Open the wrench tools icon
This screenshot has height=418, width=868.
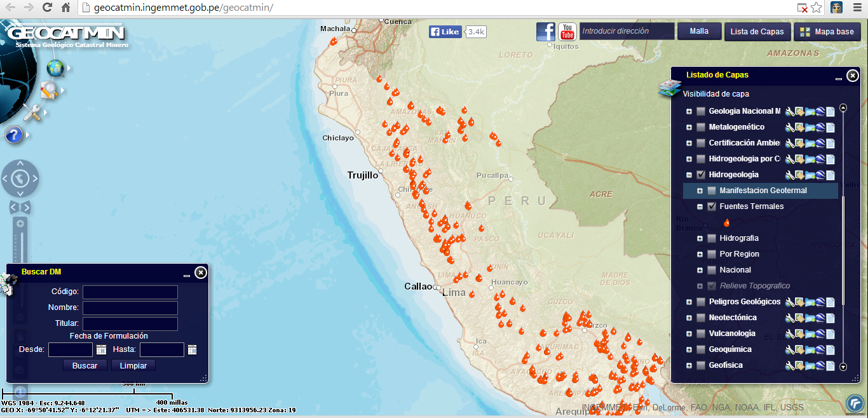[x=32, y=112]
